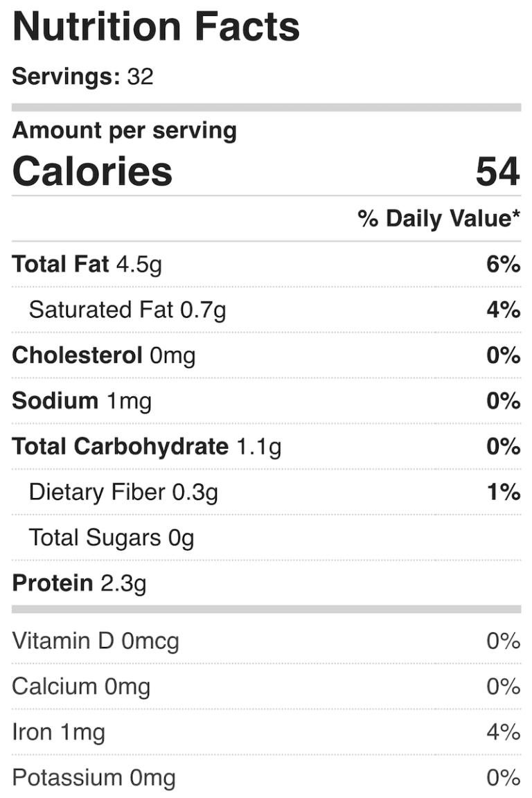Viewport: 532px width, 798px height.
Task: Select the Total Fat 4.5g row
Action: [x=87, y=264]
